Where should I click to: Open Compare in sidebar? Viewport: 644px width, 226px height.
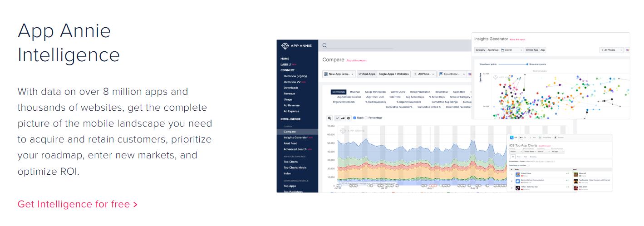297,132
